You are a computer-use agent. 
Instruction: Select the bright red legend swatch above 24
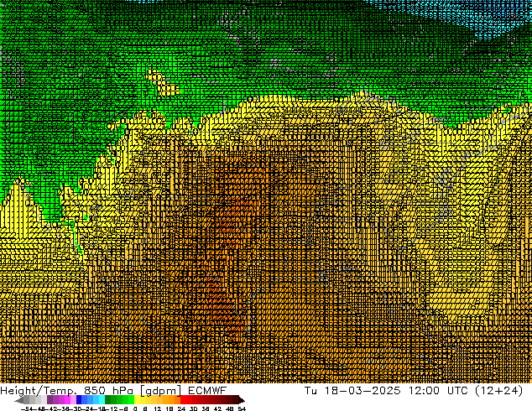[183, 399]
